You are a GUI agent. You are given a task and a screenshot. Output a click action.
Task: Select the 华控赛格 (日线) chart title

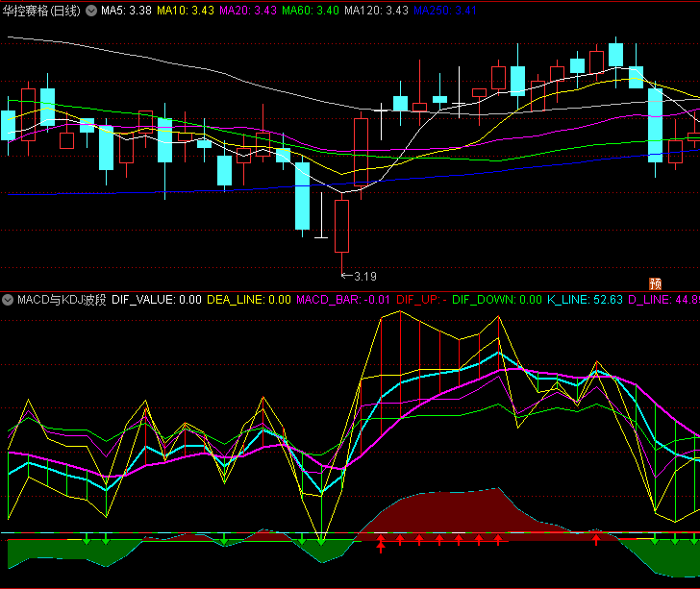click(41, 11)
